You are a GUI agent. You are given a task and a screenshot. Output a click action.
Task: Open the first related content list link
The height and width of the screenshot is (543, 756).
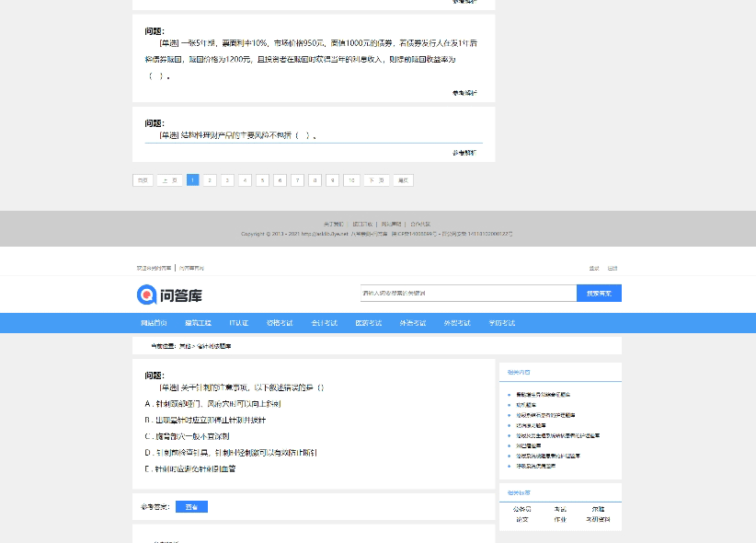(x=543, y=394)
